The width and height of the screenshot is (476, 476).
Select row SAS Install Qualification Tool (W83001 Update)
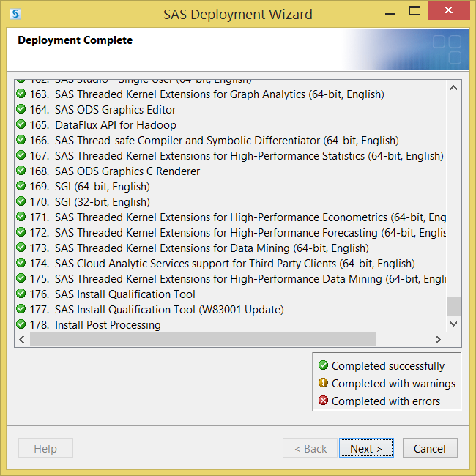tap(231, 310)
